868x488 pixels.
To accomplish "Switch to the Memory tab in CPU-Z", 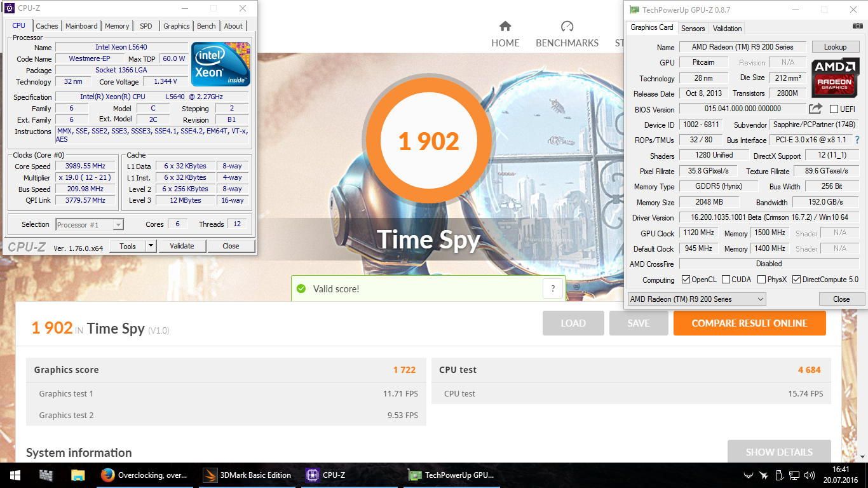I will tap(117, 26).
